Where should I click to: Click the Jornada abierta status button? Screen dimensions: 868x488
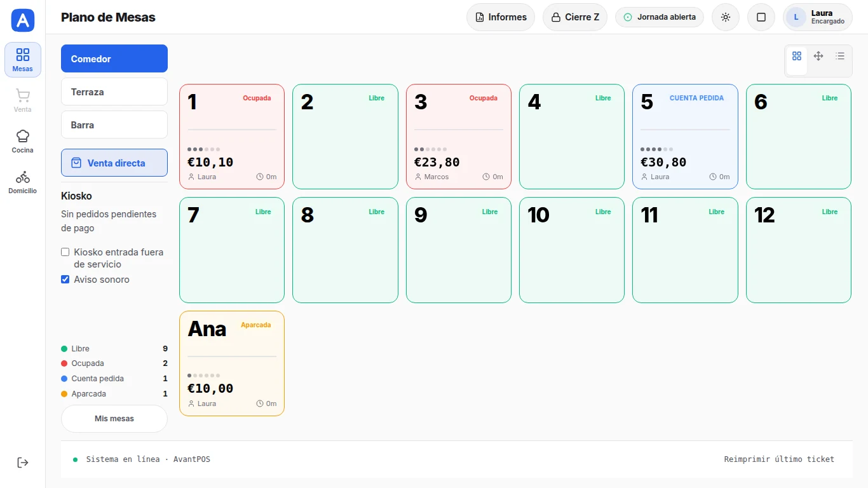click(660, 17)
